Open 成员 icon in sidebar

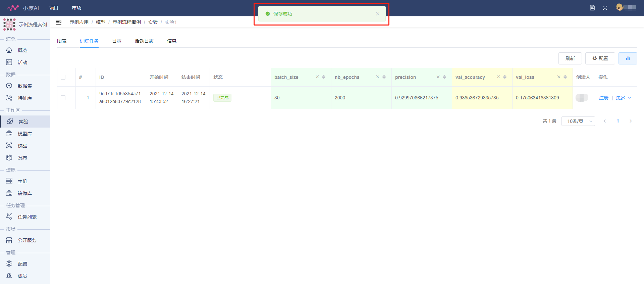click(x=9, y=276)
